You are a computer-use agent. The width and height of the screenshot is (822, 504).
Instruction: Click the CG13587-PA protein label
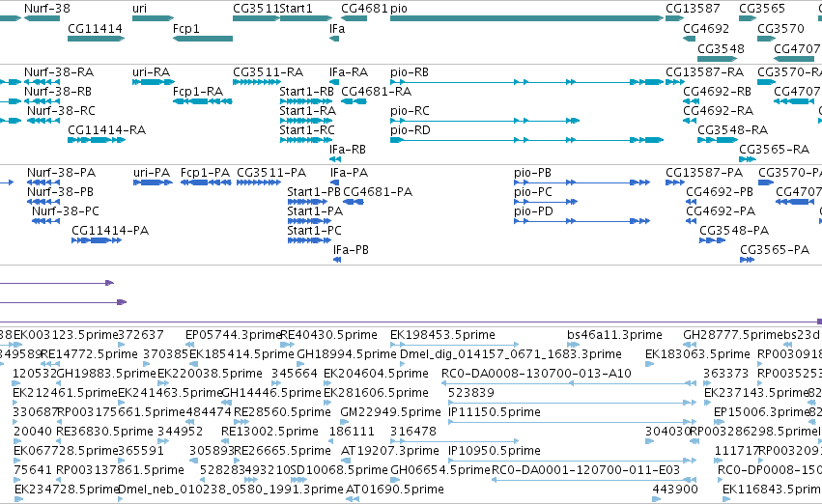704,173
